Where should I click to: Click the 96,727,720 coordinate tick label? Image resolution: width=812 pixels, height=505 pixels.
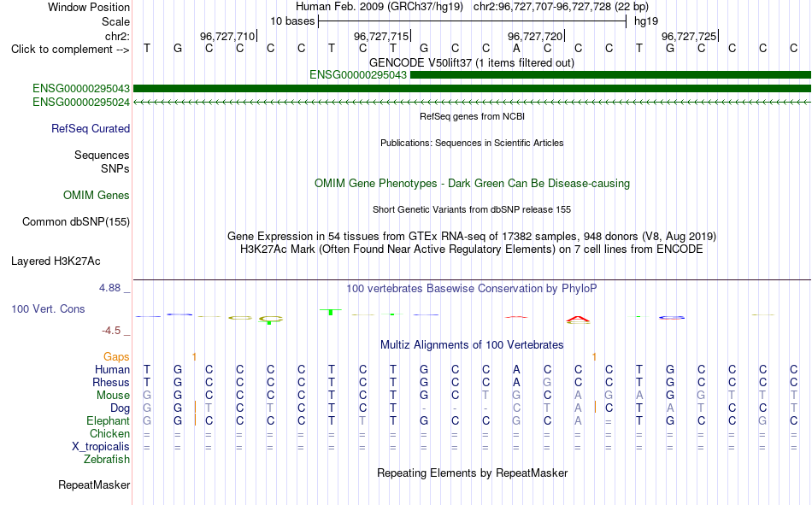click(x=535, y=36)
